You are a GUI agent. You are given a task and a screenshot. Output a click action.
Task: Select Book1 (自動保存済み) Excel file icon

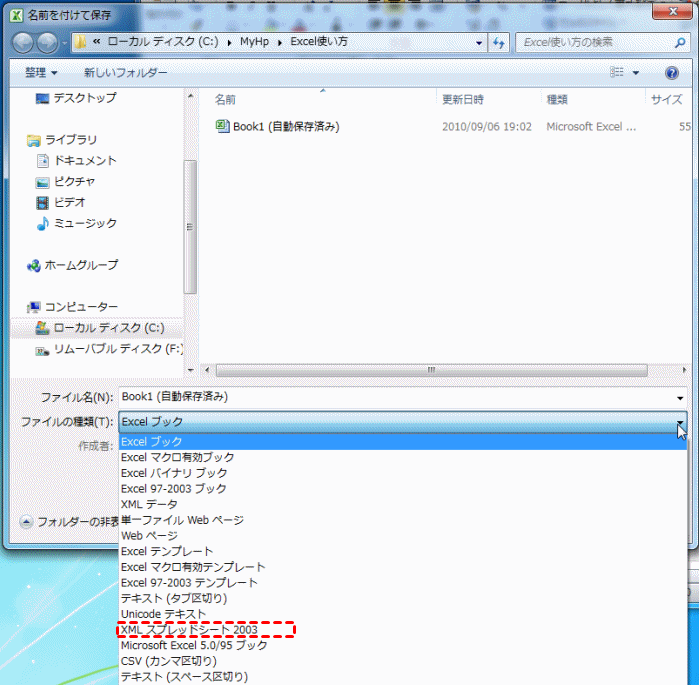[223, 127]
